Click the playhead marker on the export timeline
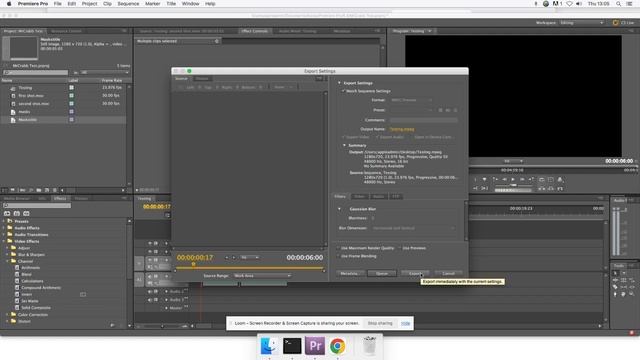This screenshot has height=360, width=640. [x=193, y=264]
